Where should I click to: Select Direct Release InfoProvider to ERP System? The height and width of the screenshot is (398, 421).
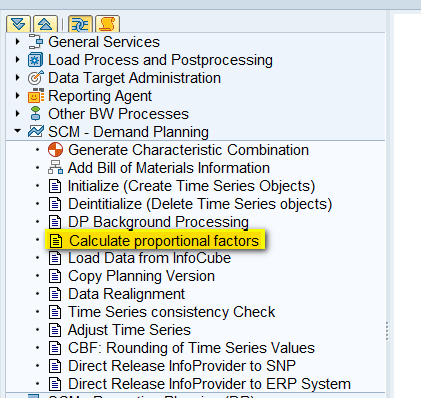209,384
